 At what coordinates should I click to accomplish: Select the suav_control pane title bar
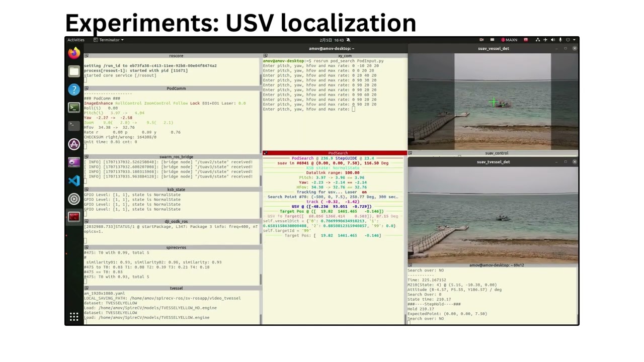point(493,153)
